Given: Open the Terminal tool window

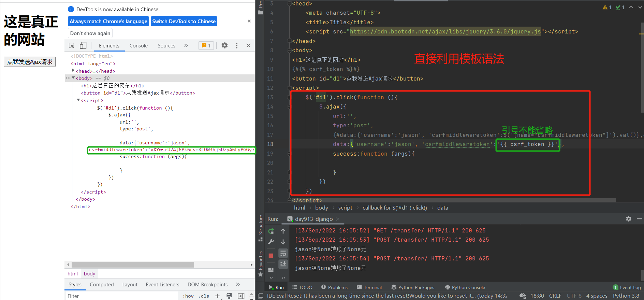Looking at the screenshot, I should (x=369, y=287).
